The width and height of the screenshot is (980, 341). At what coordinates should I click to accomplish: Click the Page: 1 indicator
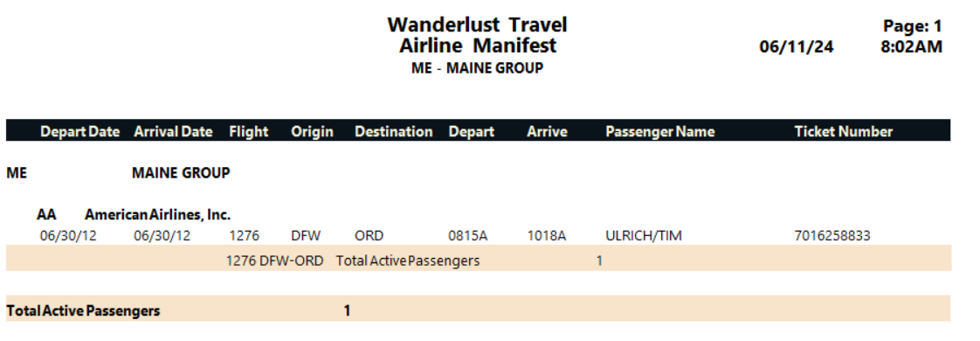tap(912, 26)
